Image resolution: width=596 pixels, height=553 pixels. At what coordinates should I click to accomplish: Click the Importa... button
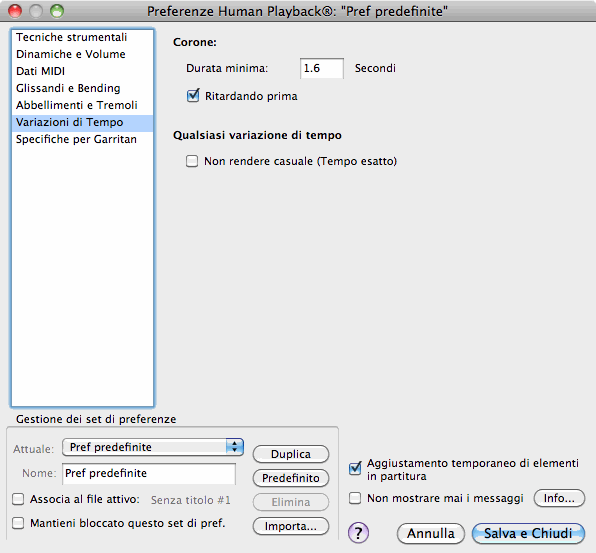click(x=291, y=526)
